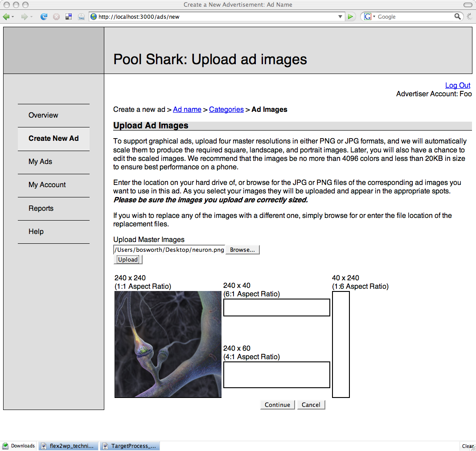The height and width of the screenshot is (451, 476).
Task: Click the '(6:1 Aspect Ratio)' label
Action: coord(252,294)
